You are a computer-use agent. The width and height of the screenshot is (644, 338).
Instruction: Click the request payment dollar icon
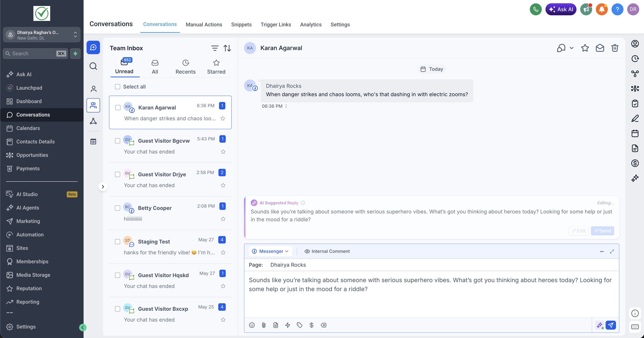[x=311, y=325]
